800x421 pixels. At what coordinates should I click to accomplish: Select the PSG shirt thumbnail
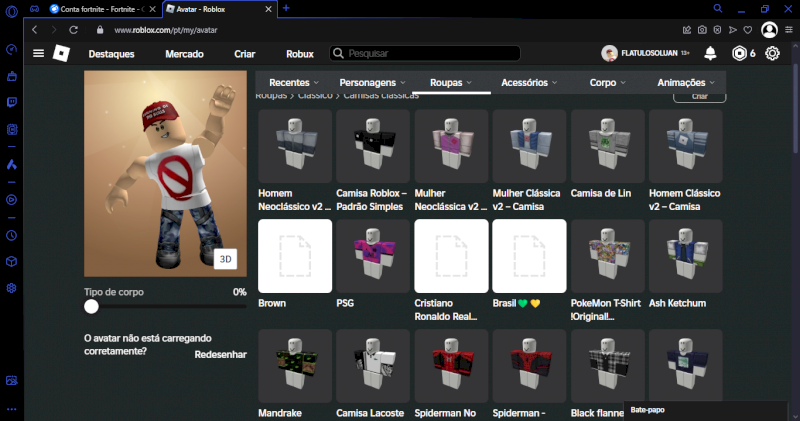[373, 256]
